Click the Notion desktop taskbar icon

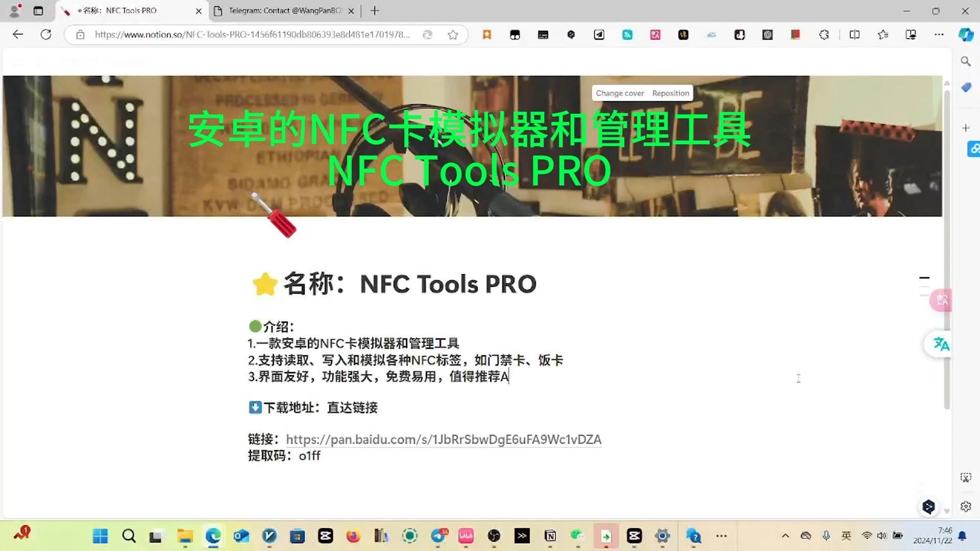(x=550, y=536)
